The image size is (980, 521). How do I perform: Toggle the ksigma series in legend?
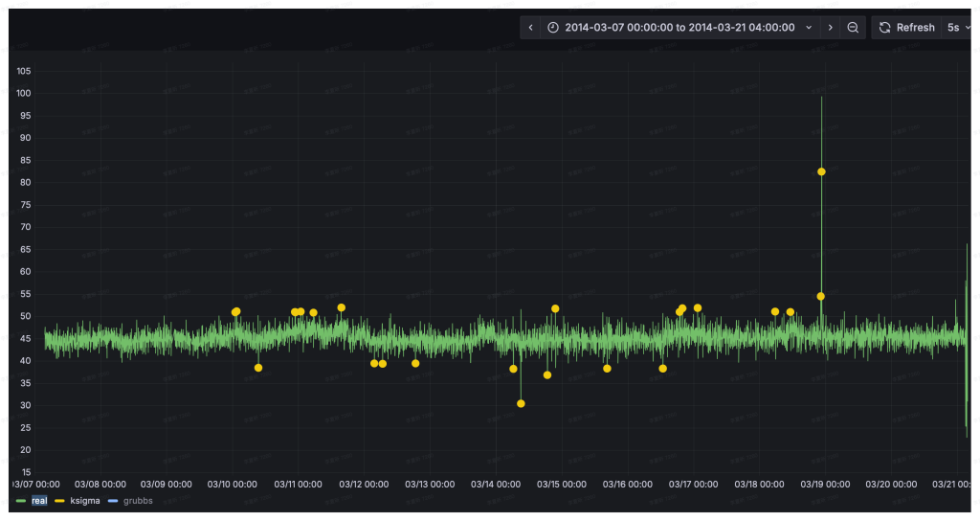click(x=85, y=500)
